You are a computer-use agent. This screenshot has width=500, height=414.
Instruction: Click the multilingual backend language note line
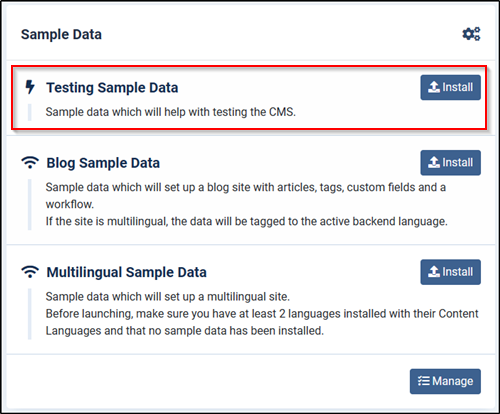pos(246,221)
